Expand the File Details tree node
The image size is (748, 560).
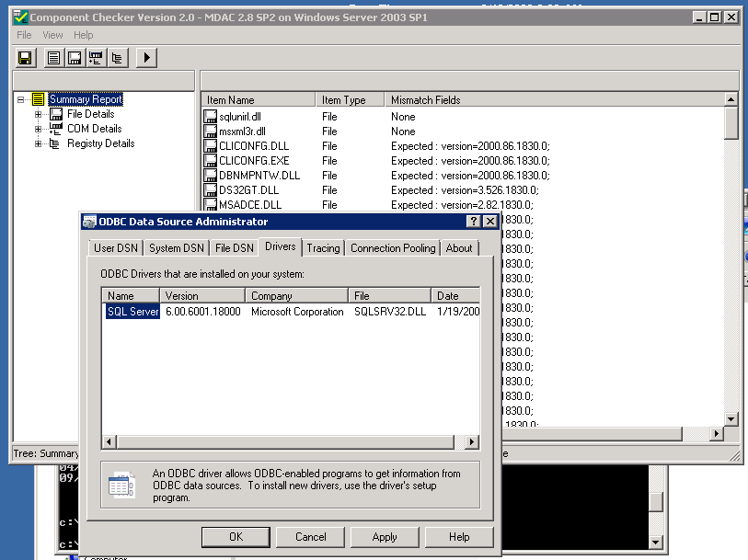tap(39, 114)
